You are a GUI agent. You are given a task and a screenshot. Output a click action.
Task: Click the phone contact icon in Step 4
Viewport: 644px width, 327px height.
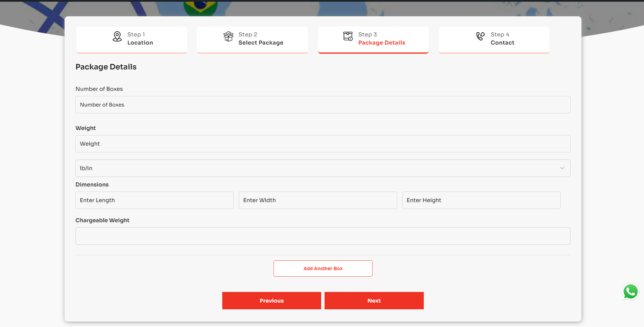[x=481, y=36]
